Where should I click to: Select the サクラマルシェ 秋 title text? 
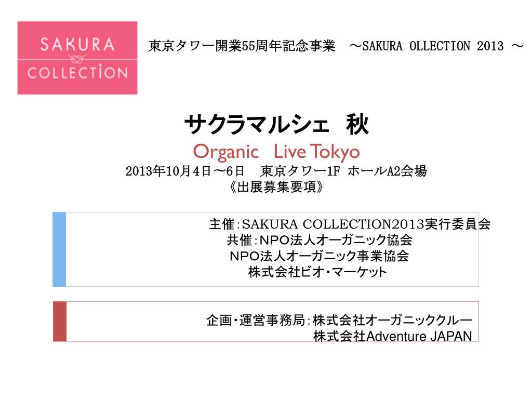pyautogui.click(x=276, y=125)
